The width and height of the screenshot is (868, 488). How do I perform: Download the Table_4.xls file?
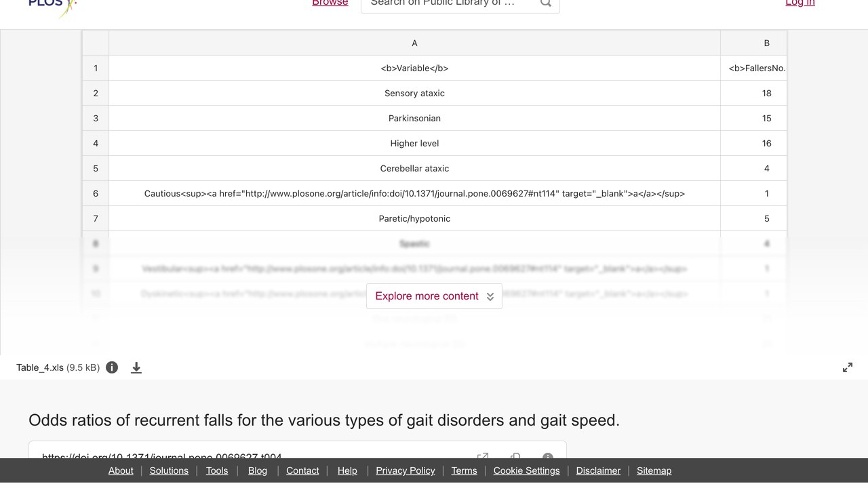136,367
